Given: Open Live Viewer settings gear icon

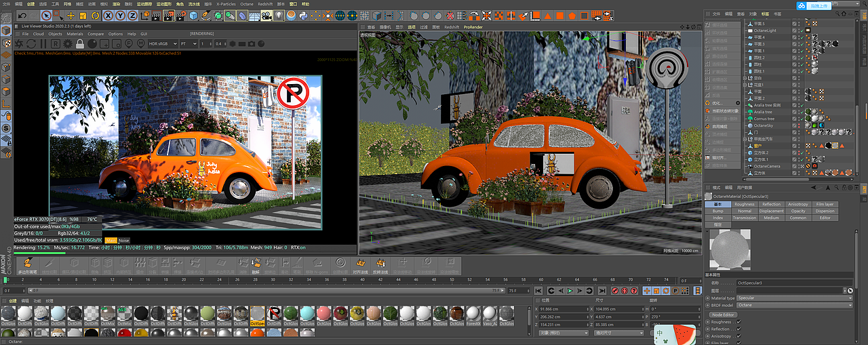Looking at the screenshot, I should coord(67,43).
